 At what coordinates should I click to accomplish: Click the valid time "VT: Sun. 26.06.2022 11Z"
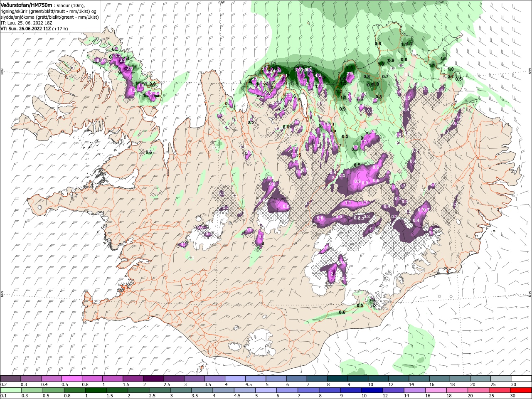tap(26, 29)
